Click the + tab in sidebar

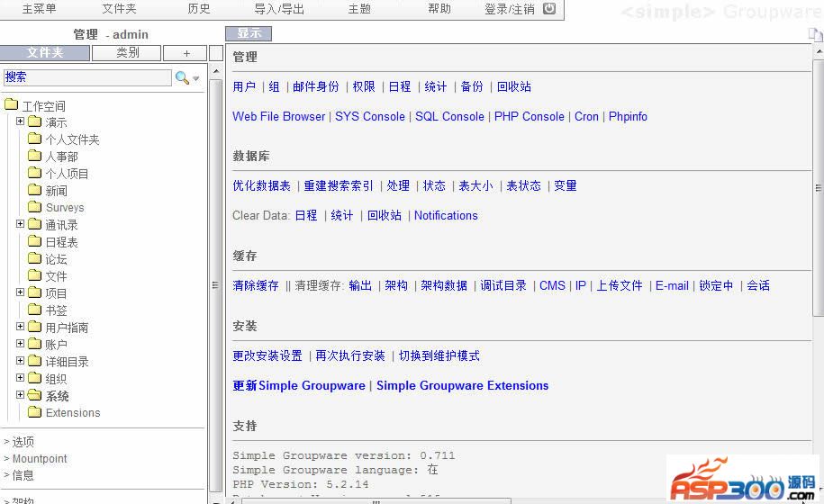186,53
